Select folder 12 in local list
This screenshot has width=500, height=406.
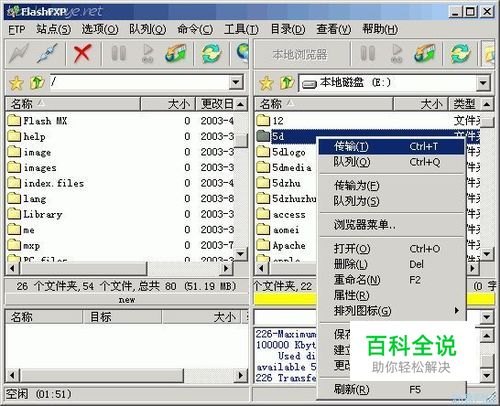pos(271,120)
